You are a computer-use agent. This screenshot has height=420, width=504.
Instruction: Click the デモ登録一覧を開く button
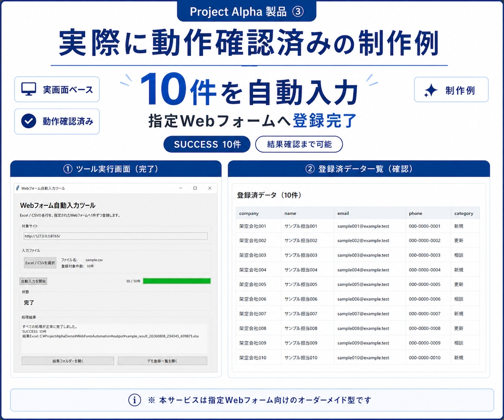point(162,361)
